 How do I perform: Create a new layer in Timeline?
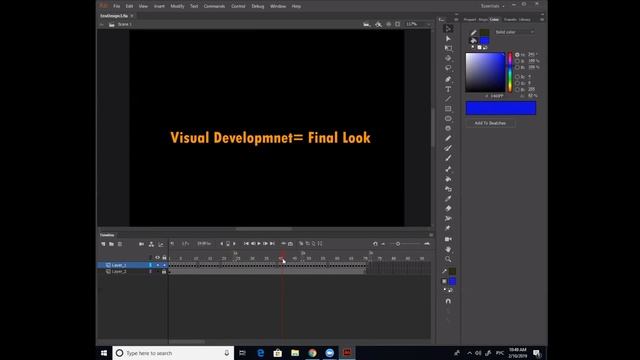pyautogui.click(x=103, y=244)
